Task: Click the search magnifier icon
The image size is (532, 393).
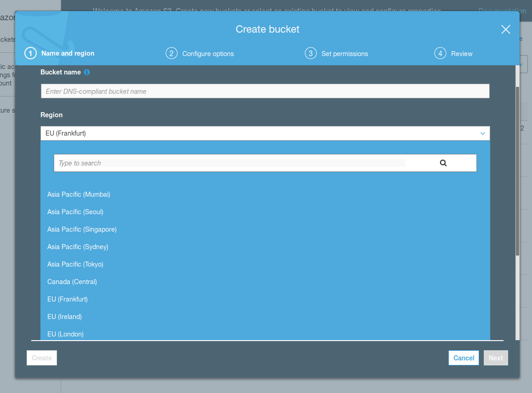Action: [443, 163]
